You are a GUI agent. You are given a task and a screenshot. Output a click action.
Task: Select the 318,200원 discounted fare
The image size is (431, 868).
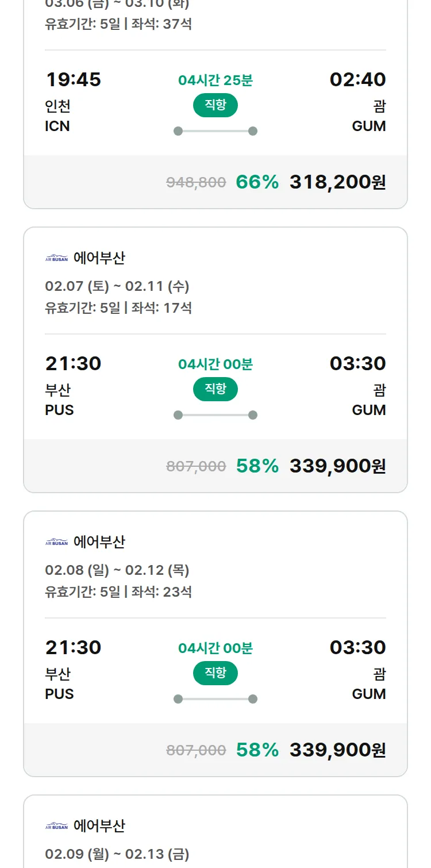tap(337, 182)
